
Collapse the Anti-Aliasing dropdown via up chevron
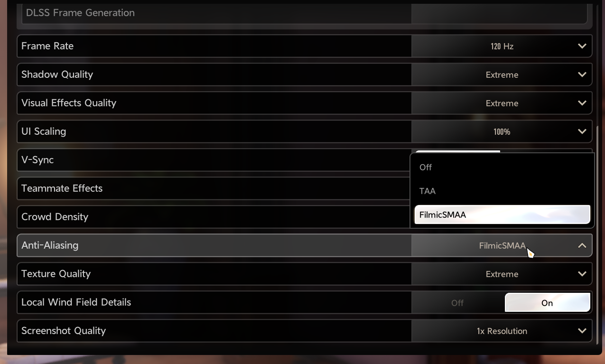coord(582,245)
